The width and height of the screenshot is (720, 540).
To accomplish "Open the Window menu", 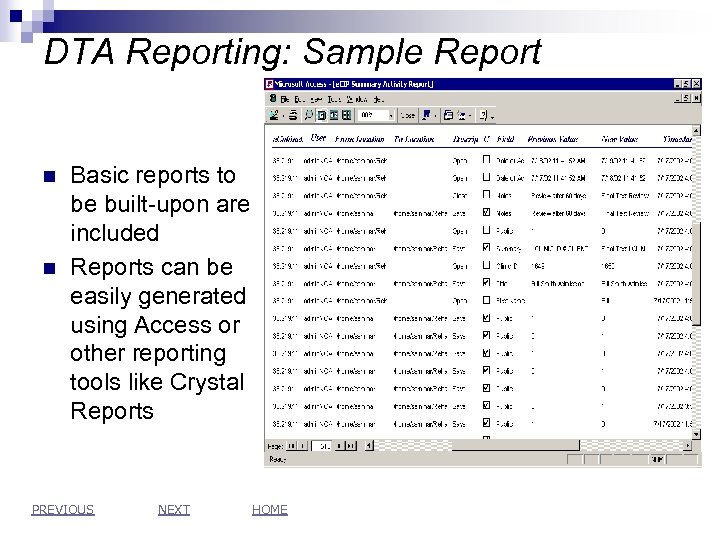I will point(356,99).
